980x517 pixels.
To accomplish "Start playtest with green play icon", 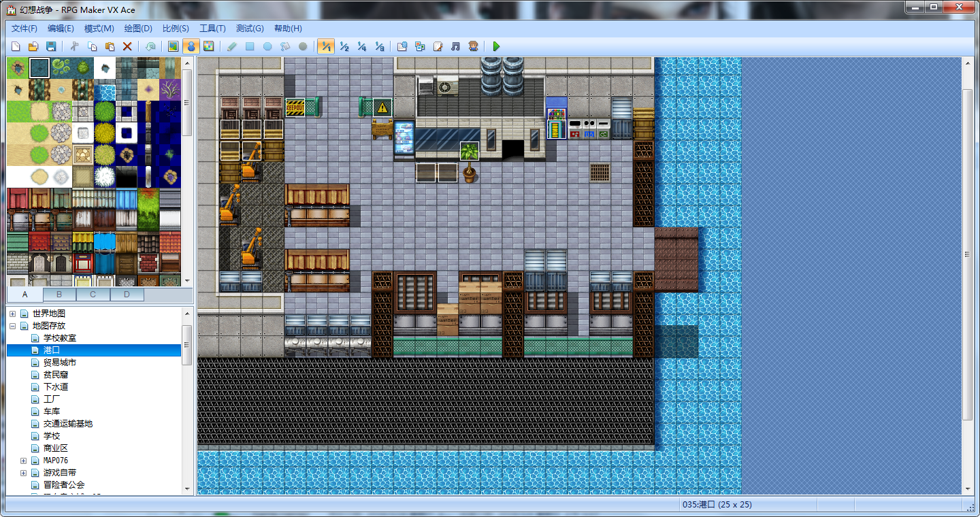I will coord(496,46).
